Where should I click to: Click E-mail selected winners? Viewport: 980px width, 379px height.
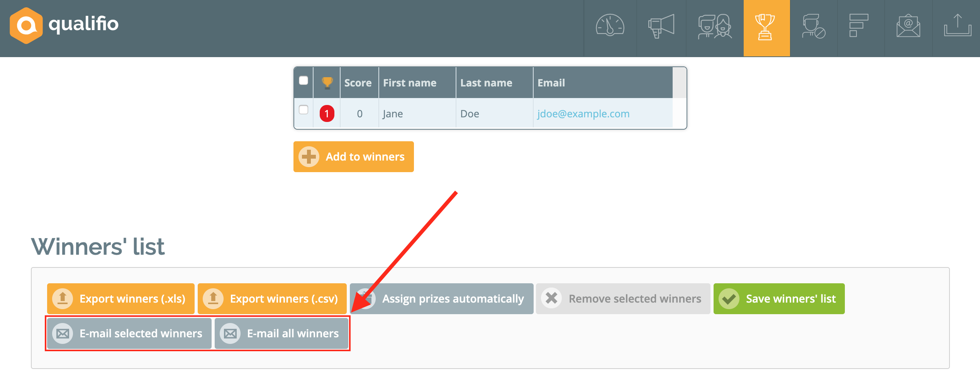(129, 333)
